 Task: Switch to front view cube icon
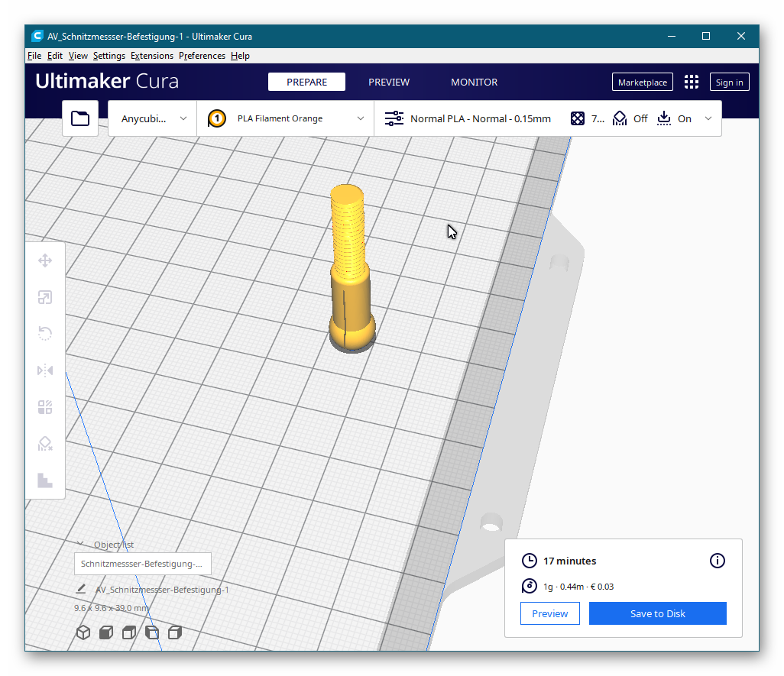click(106, 632)
